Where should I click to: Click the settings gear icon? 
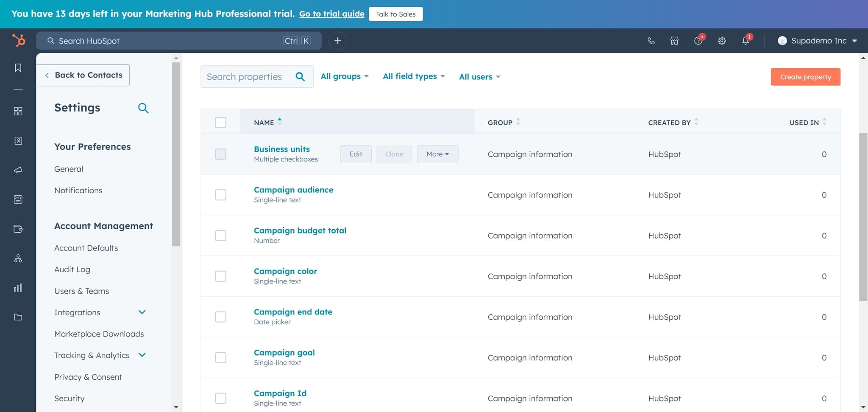click(x=722, y=41)
